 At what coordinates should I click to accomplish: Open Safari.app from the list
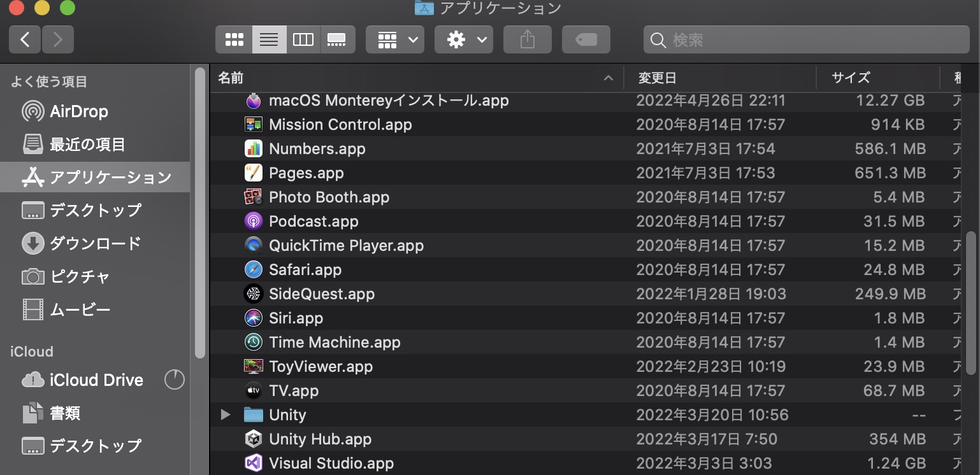pos(305,269)
